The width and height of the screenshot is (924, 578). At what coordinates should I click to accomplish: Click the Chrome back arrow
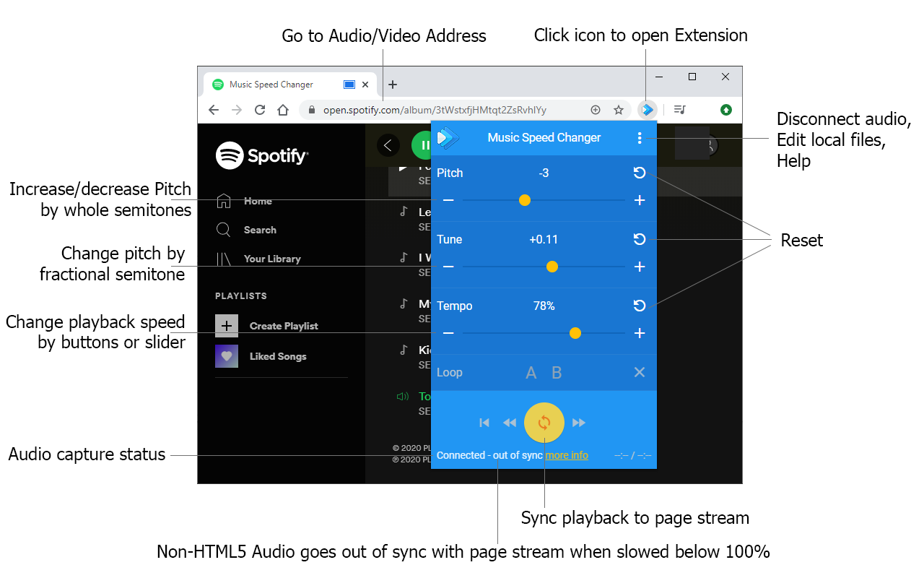point(213,110)
